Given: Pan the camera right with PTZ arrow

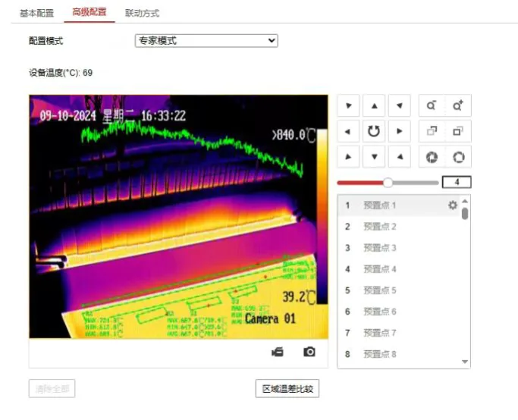Looking at the screenshot, I should [x=398, y=131].
